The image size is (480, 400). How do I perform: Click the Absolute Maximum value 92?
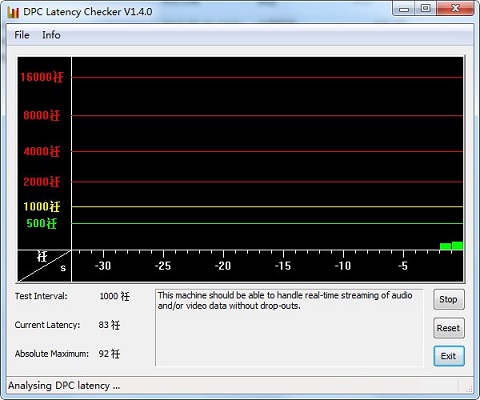(109, 354)
